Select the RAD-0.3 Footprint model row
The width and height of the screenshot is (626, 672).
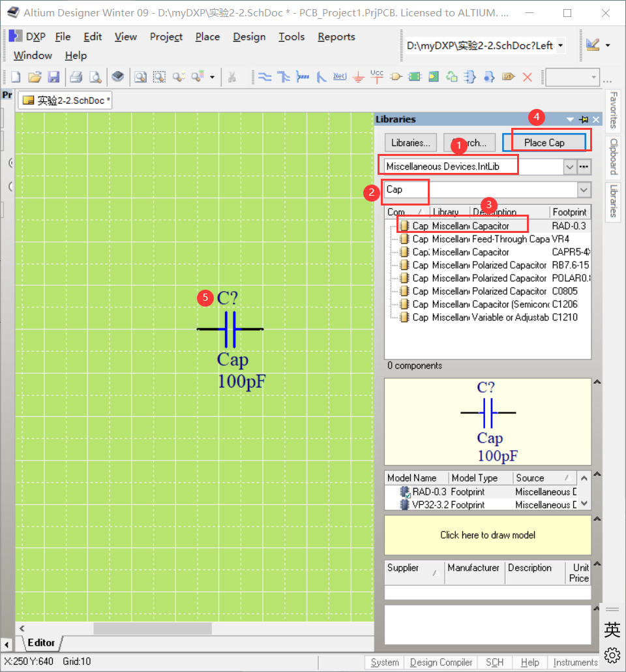[481, 491]
